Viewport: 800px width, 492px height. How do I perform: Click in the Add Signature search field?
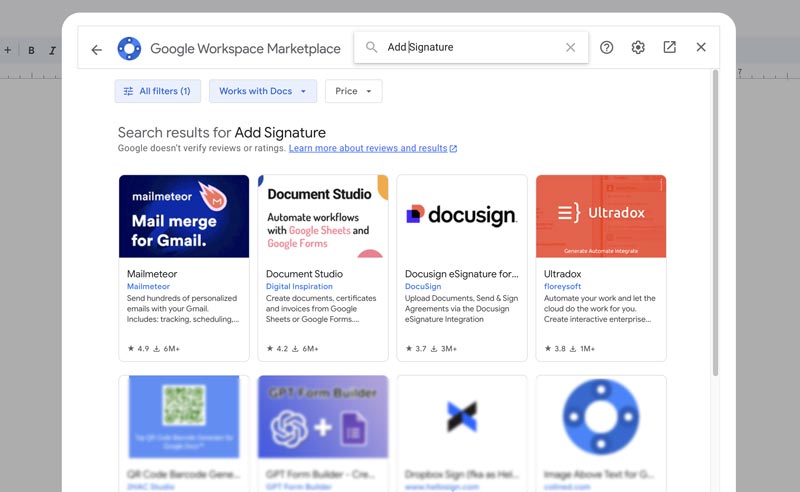(x=471, y=47)
